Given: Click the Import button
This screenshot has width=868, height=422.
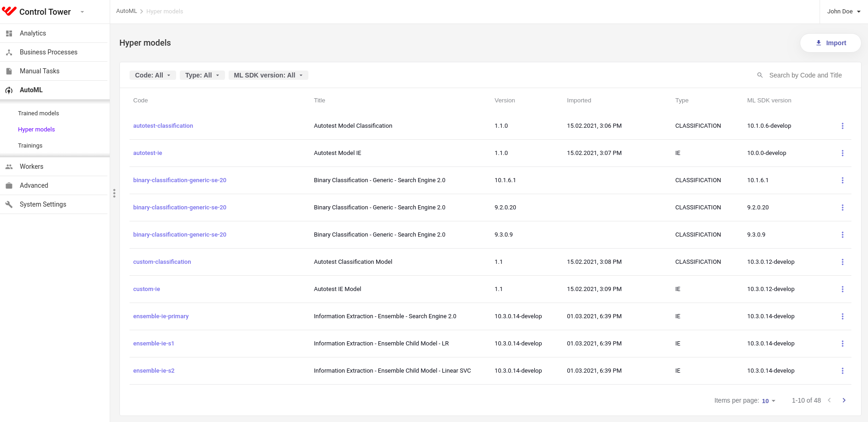Looking at the screenshot, I should coord(830,43).
